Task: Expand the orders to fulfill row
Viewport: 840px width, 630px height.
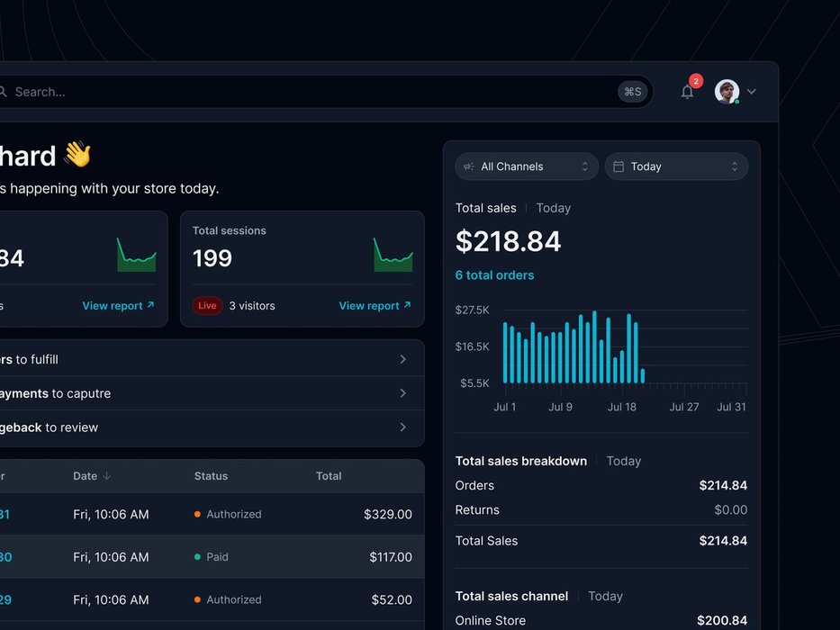Action: coord(402,359)
